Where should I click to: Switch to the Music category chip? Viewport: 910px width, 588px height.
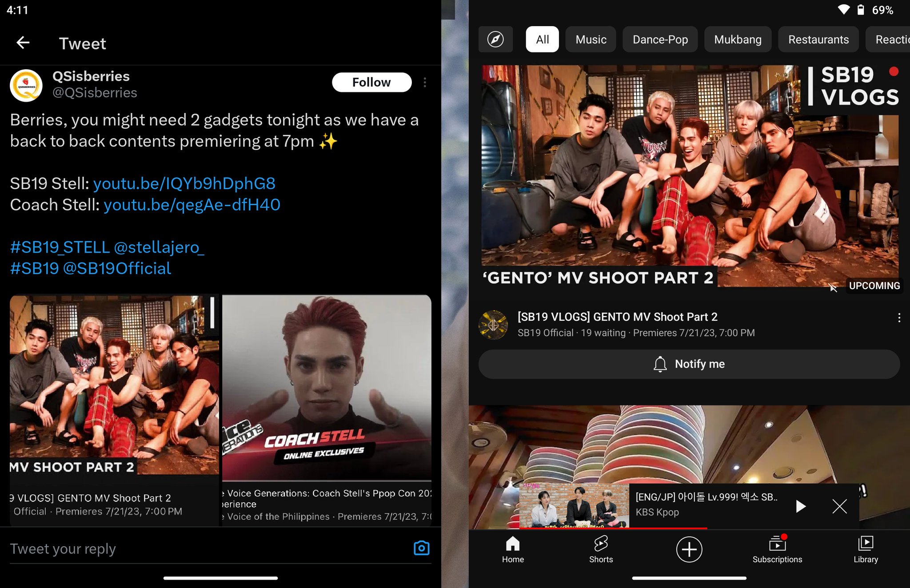click(x=590, y=39)
